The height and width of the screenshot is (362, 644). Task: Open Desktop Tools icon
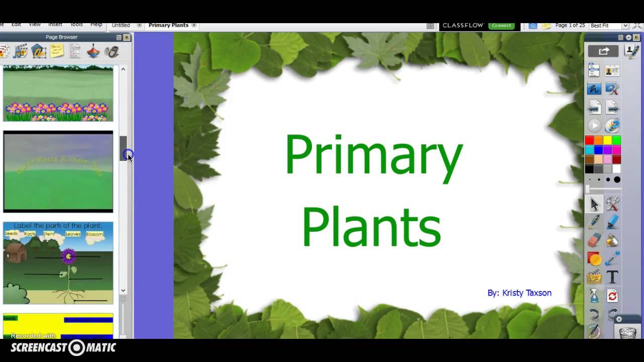click(612, 89)
